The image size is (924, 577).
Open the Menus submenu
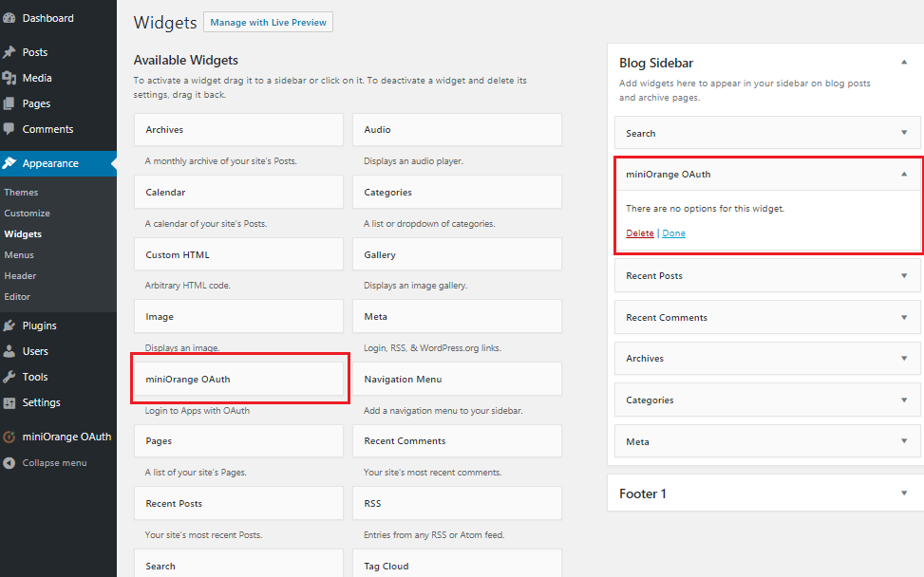[19, 255]
